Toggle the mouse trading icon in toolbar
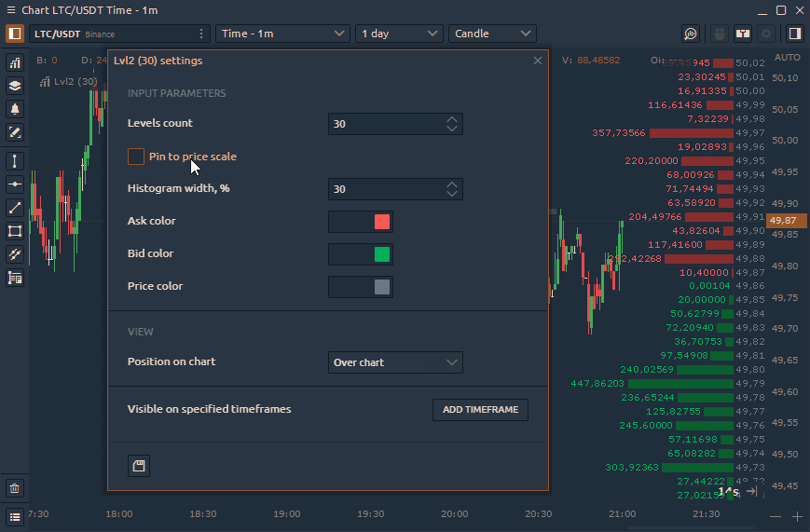Image resolution: width=810 pixels, height=532 pixels. [x=719, y=34]
